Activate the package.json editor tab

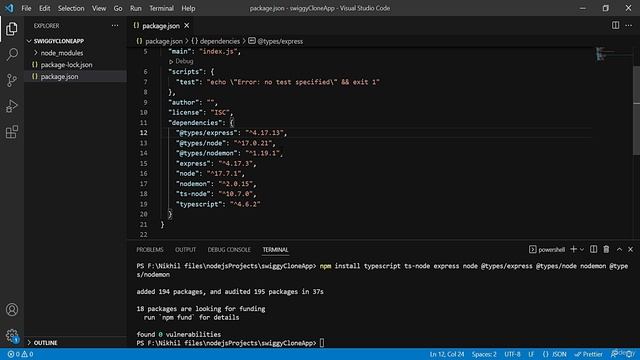[160, 26]
